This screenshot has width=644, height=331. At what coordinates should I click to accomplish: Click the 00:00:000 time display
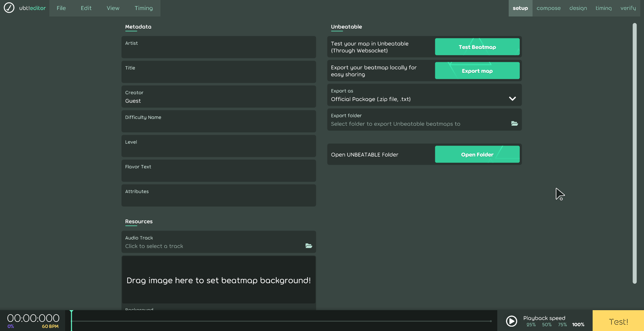[33, 318]
